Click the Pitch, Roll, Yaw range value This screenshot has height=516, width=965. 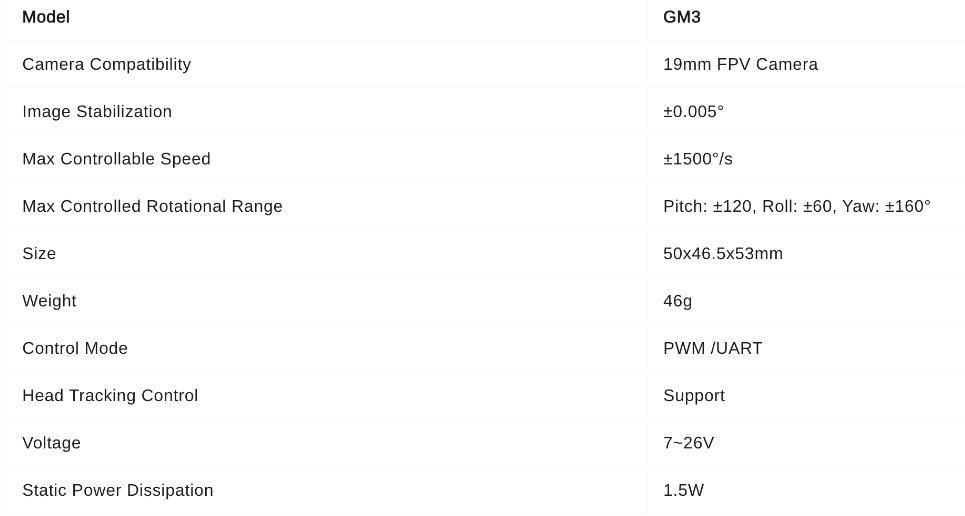click(x=796, y=206)
